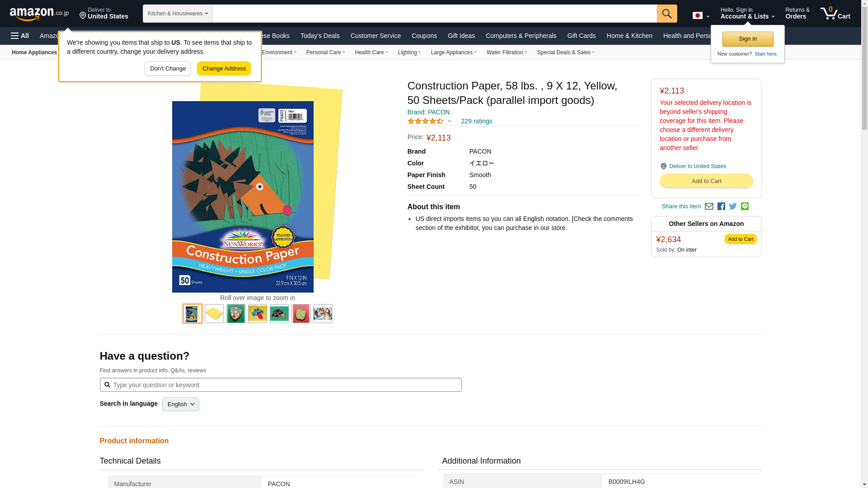Share this item on Facebook
868x488 pixels.
click(721, 206)
